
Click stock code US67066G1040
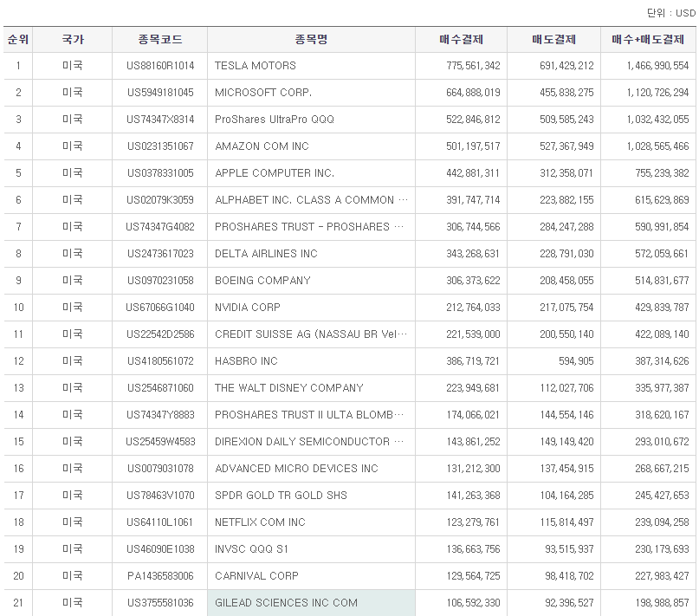[x=160, y=307]
